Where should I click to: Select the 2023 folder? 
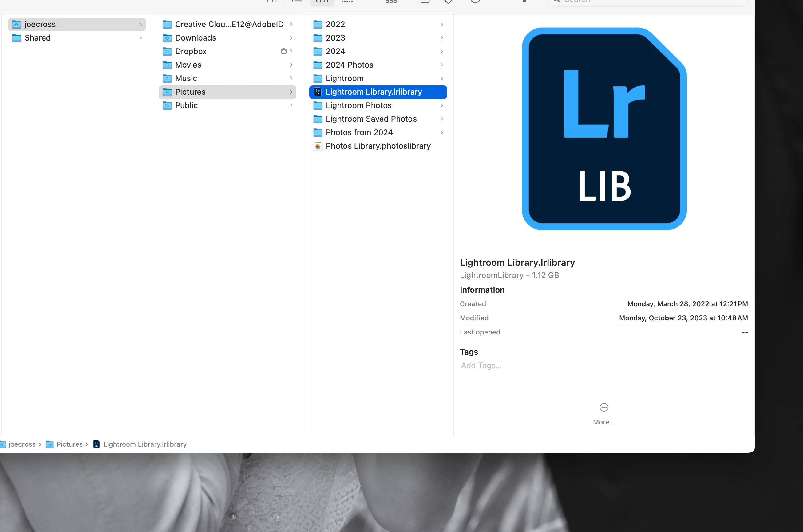point(335,38)
